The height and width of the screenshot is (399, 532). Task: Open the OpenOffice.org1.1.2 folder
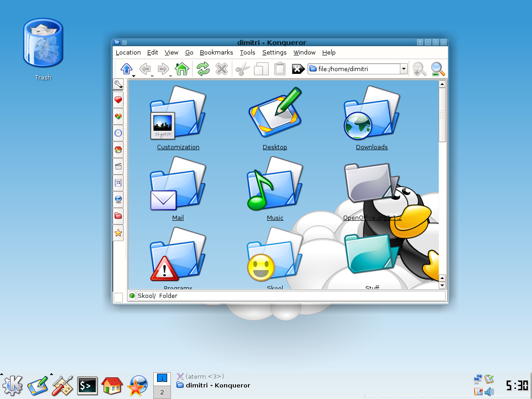tap(372, 192)
